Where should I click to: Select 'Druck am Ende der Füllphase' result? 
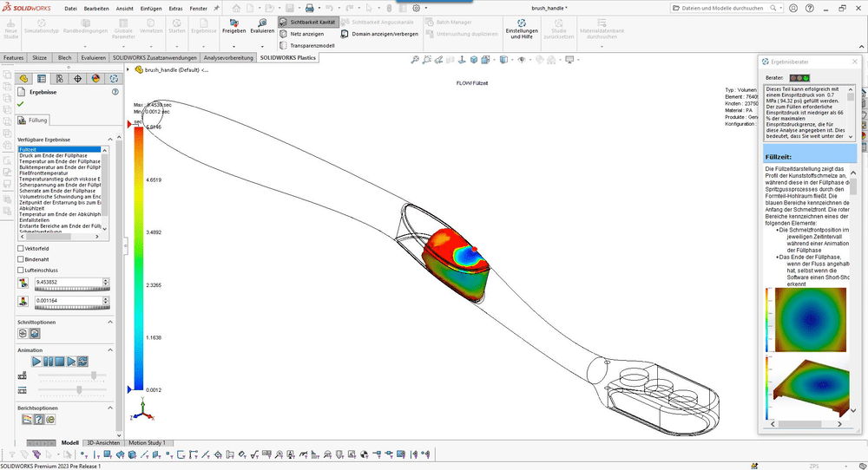[x=59, y=155]
